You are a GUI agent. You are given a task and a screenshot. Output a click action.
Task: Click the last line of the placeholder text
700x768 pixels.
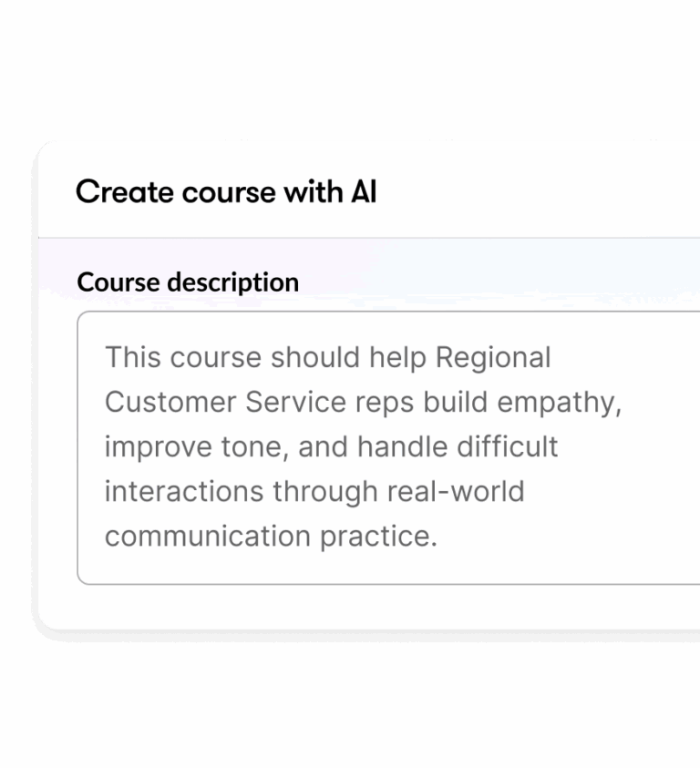[x=272, y=536]
